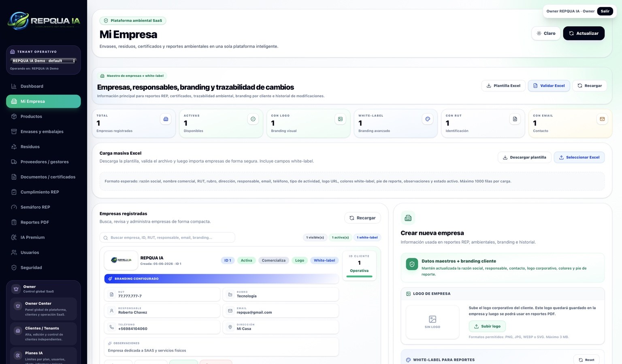Click the Observaciones text about SAAS

(x=147, y=351)
